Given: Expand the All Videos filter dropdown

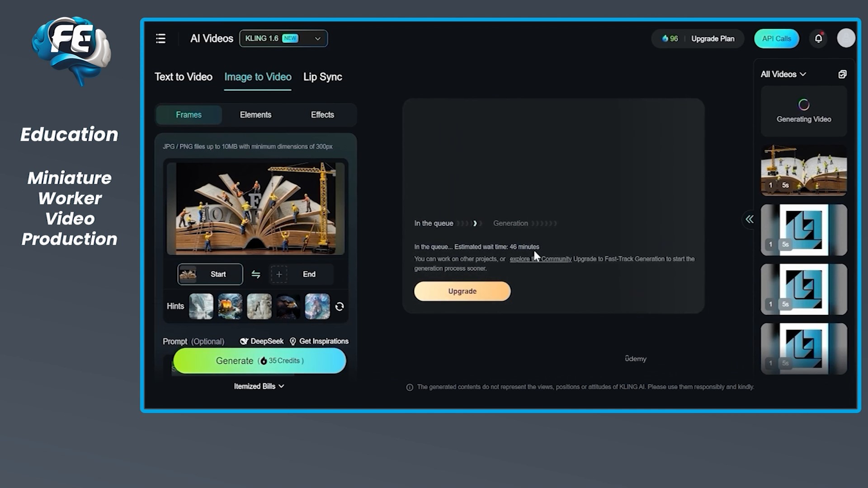Looking at the screenshot, I should click(783, 75).
